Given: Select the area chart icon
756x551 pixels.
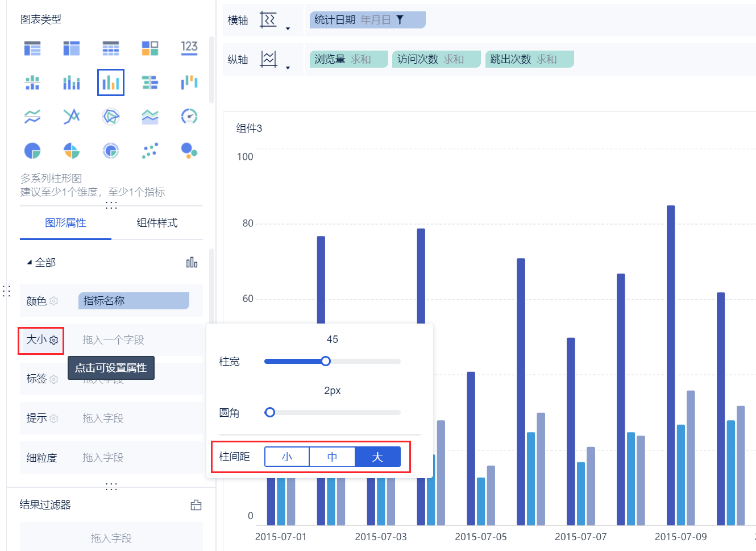Looking at the screenshot, I should [150, 117].
